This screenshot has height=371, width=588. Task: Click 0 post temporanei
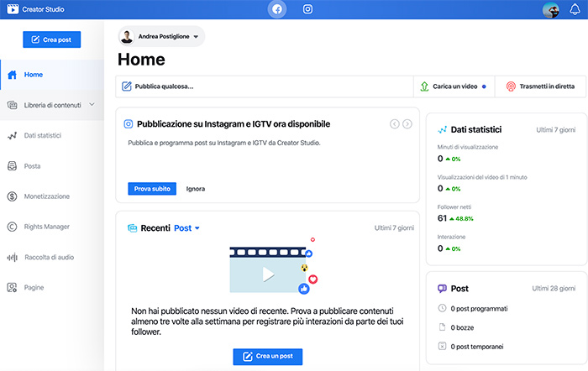(477, 347)
